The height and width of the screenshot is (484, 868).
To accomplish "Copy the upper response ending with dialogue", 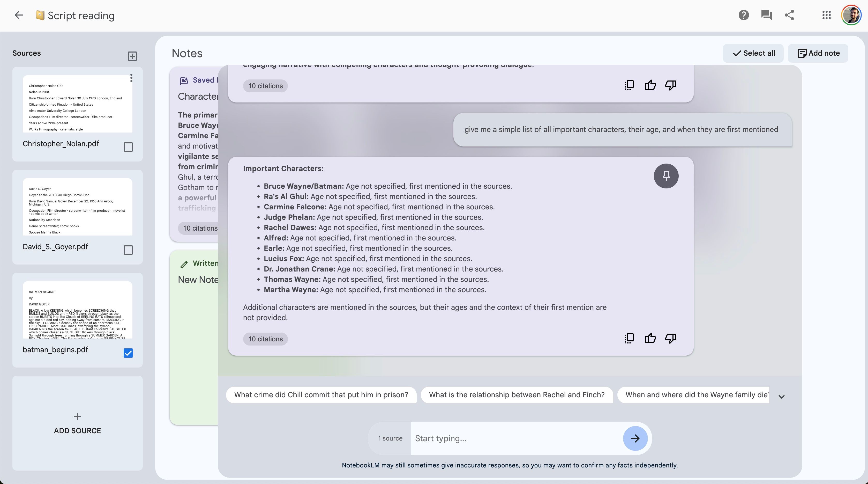I will [629, 85].
